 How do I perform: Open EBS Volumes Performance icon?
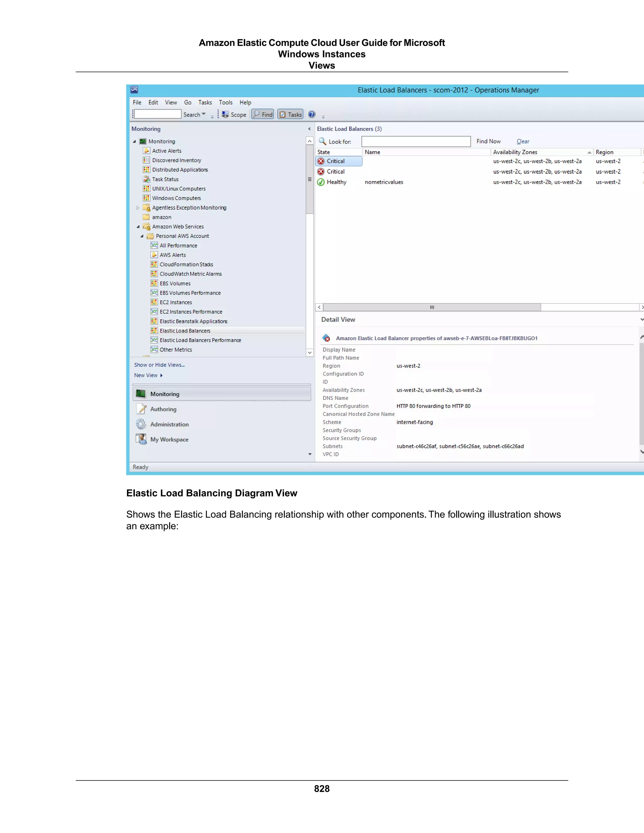[x=154, y=293]
